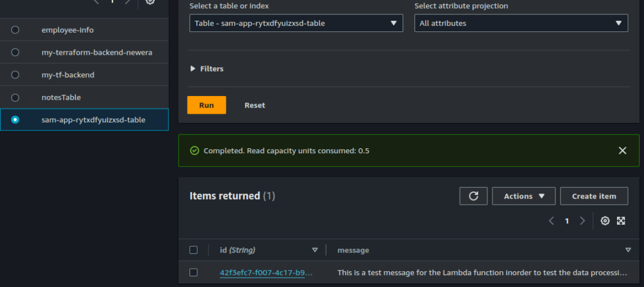
Task: Sort by id column arrow icon
Action: (x=315, y=250)
